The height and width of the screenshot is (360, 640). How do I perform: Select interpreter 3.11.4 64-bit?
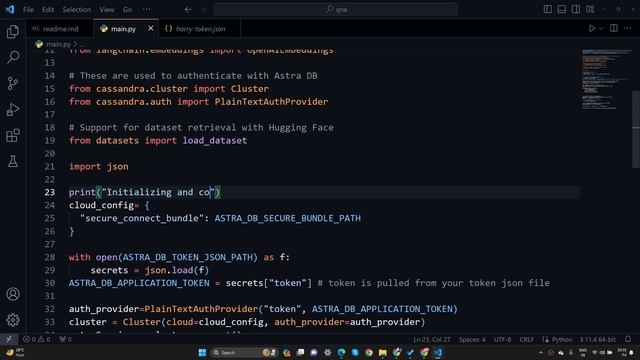pyautogui.click(x=597, y=339)
